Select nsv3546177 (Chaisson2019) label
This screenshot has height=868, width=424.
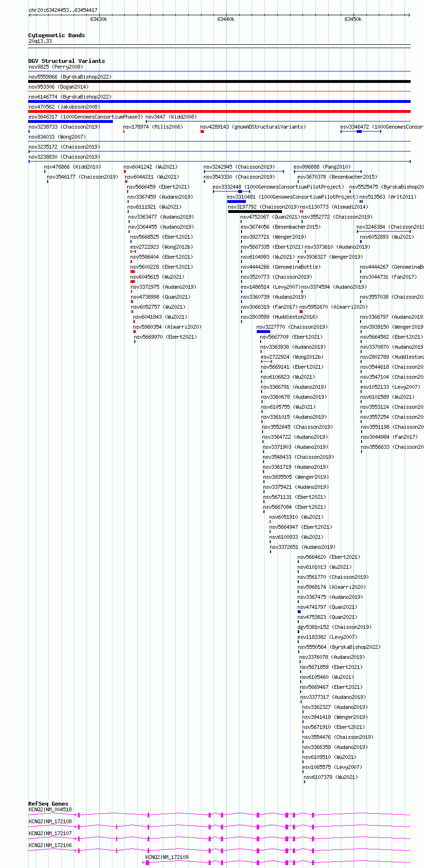[x=82, y=177]
